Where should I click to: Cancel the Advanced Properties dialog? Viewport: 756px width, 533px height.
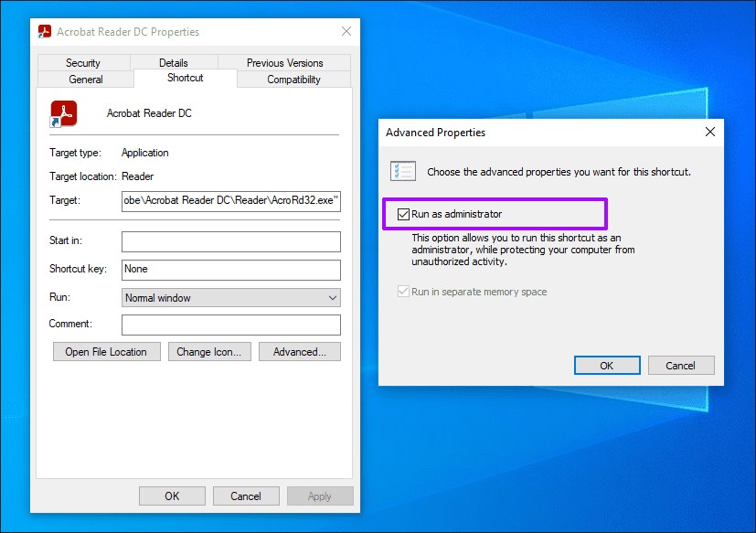681,366
